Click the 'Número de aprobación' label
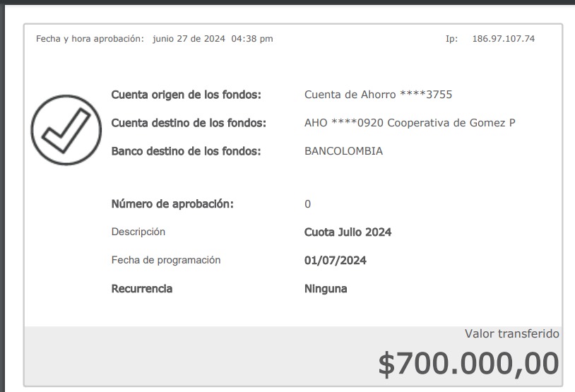 172,204
